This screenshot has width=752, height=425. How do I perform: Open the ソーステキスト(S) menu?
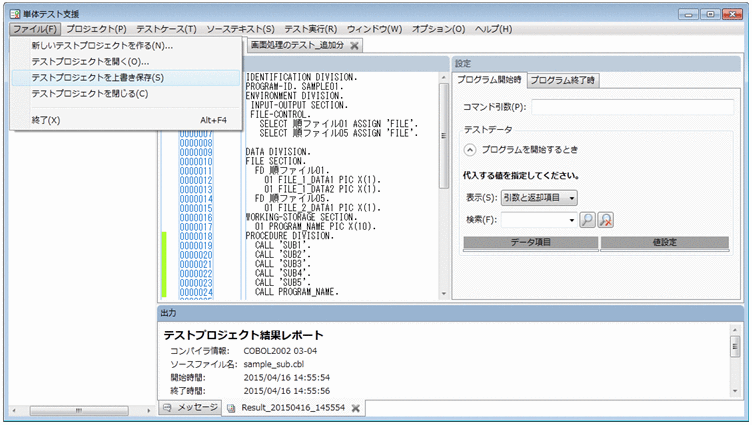tap(241, 29)
